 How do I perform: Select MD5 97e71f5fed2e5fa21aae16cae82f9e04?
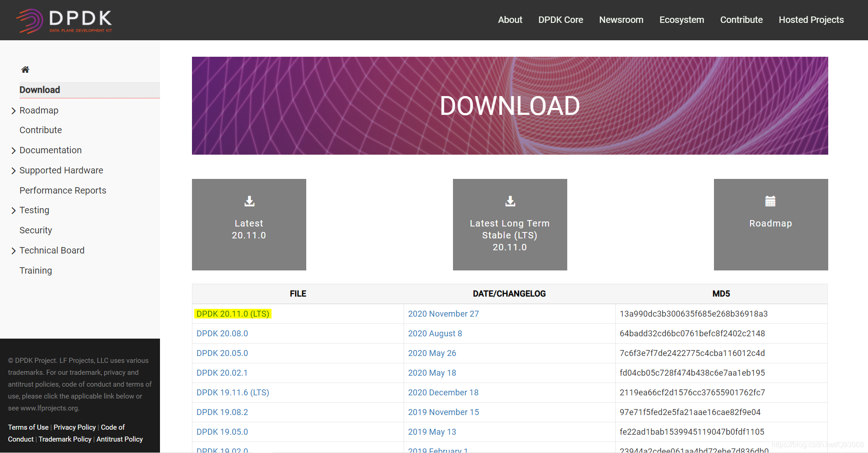point(690,412)
